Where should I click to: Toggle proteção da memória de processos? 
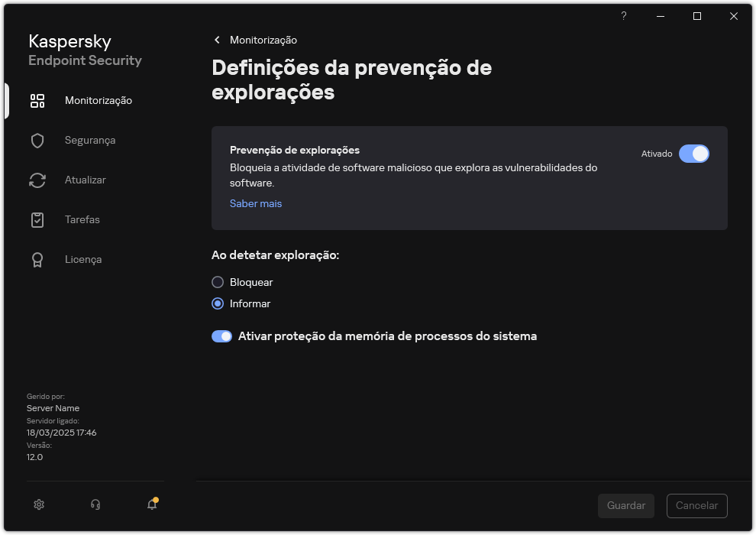(221, 336)
